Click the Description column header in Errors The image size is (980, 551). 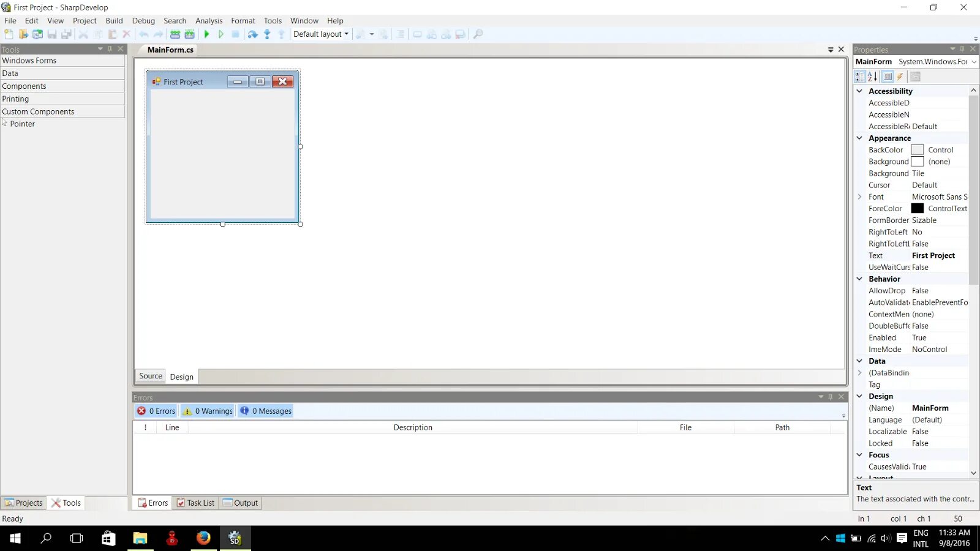coord(413,427)
